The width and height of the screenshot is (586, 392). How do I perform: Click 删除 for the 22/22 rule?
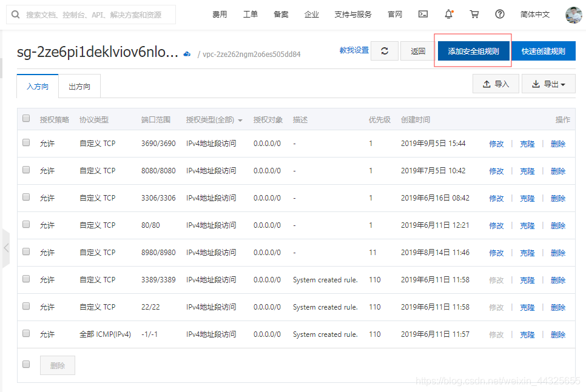click(557, 307)
